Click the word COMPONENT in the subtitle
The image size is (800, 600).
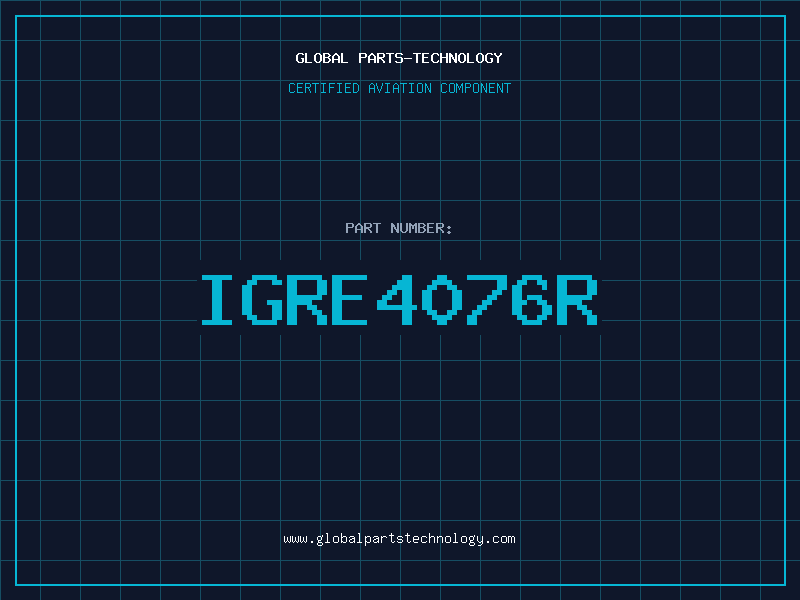(476, 88)
